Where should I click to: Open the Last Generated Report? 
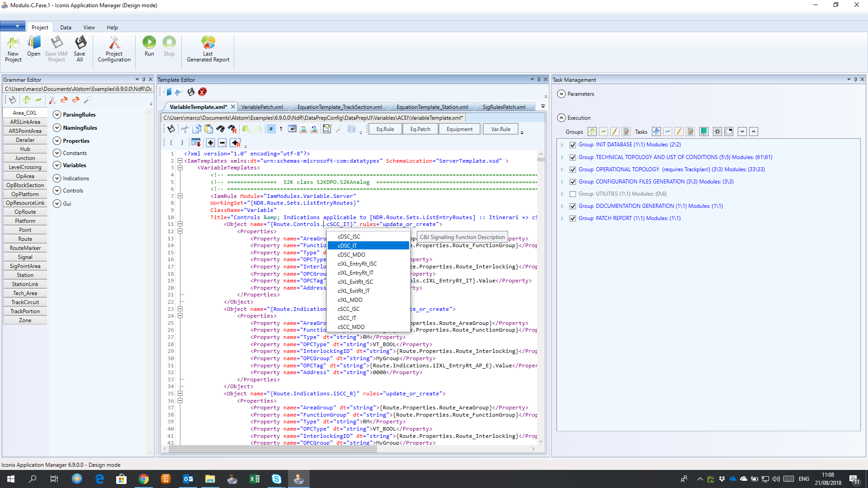click(x=208, y=49)
